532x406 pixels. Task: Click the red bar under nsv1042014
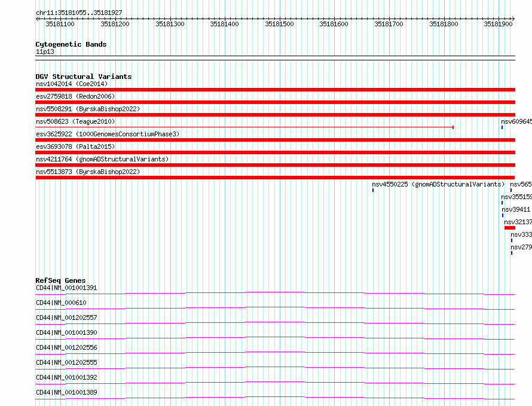(275, 90)
